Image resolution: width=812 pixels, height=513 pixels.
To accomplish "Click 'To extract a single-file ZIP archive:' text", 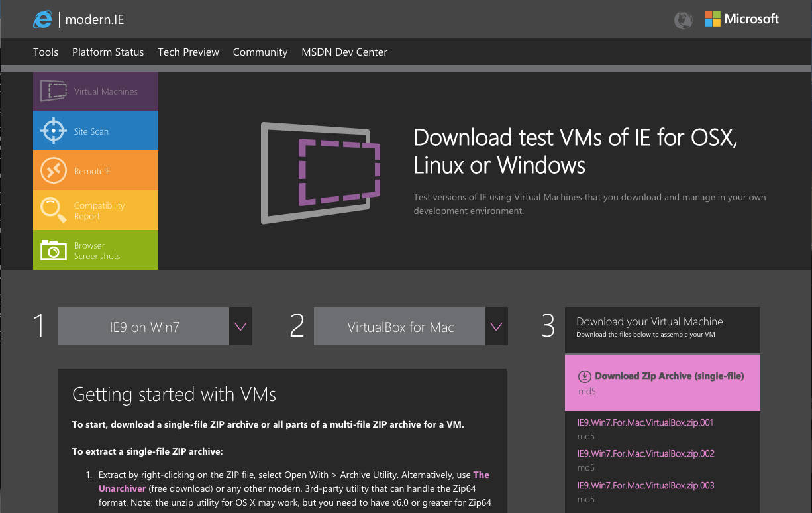I will click(148, 451).
